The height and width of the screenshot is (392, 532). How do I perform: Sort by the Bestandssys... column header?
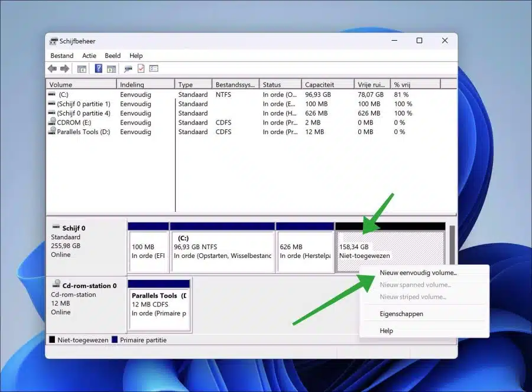(236, 84)
